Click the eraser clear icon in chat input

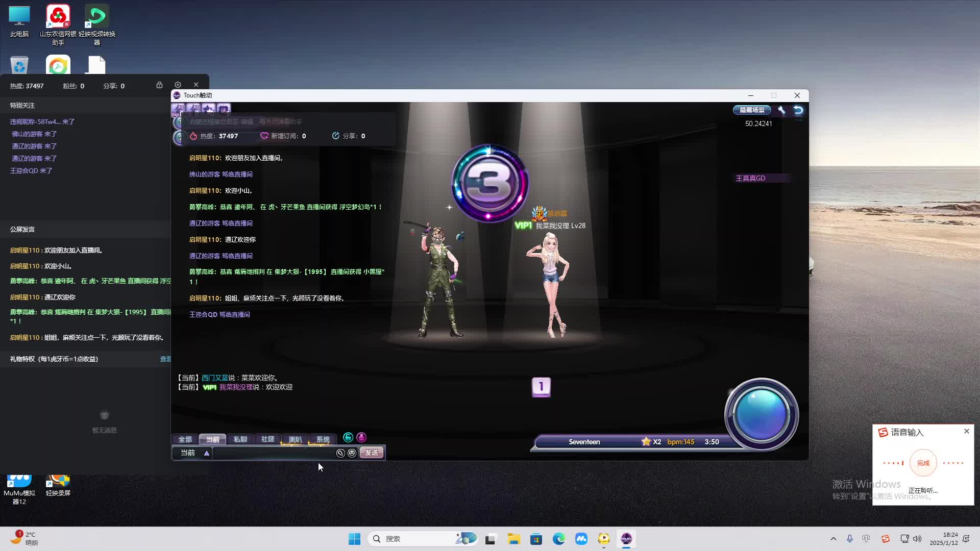pyautogui.click(x=340, y=453)
